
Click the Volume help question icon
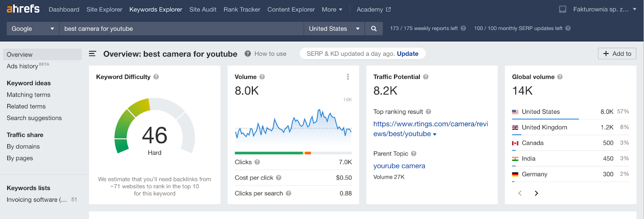pos(262,77)
